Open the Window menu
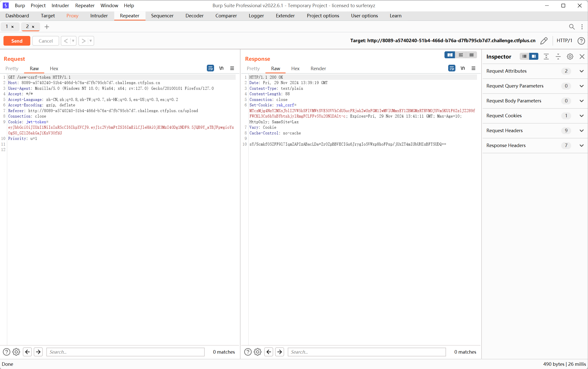Viewport: 588px width, 369px height. [x=109, y=5]
